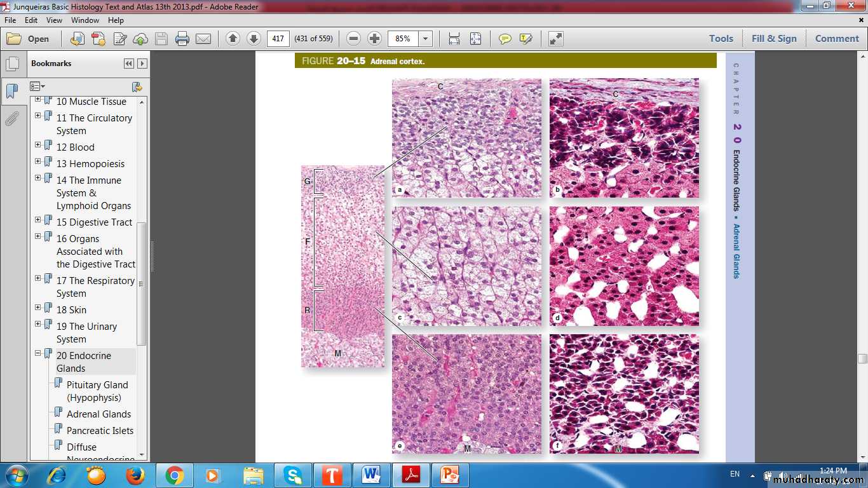Screen dimensions: 868x488
Task: Open the Attachments paperclip panel
Action: 12,119
